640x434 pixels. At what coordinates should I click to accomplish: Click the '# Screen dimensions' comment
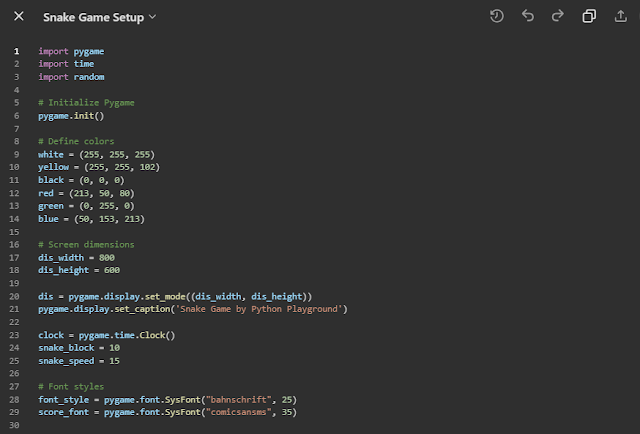86,244
